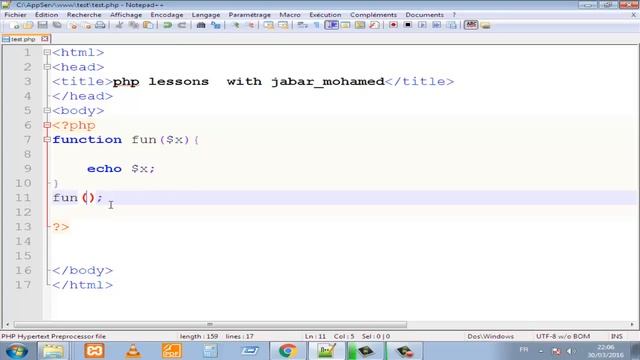The width and height of the screenshot is (640, 360).
Task: Open the Fichier menu
Action: coord(16,15)
